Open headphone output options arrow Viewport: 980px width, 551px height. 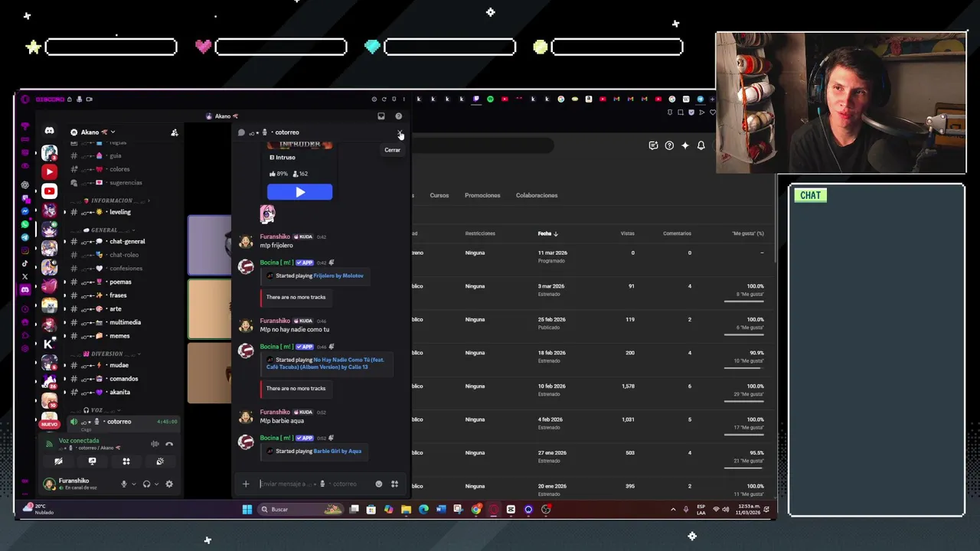[156, 484]
